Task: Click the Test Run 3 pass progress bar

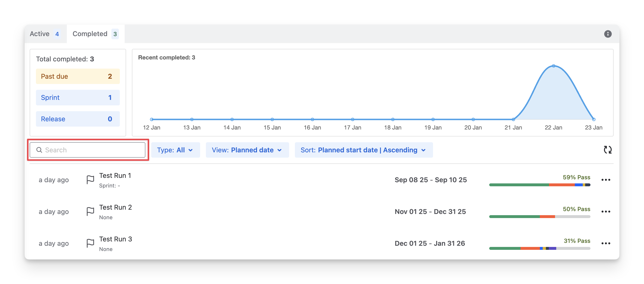Action: 540,248
